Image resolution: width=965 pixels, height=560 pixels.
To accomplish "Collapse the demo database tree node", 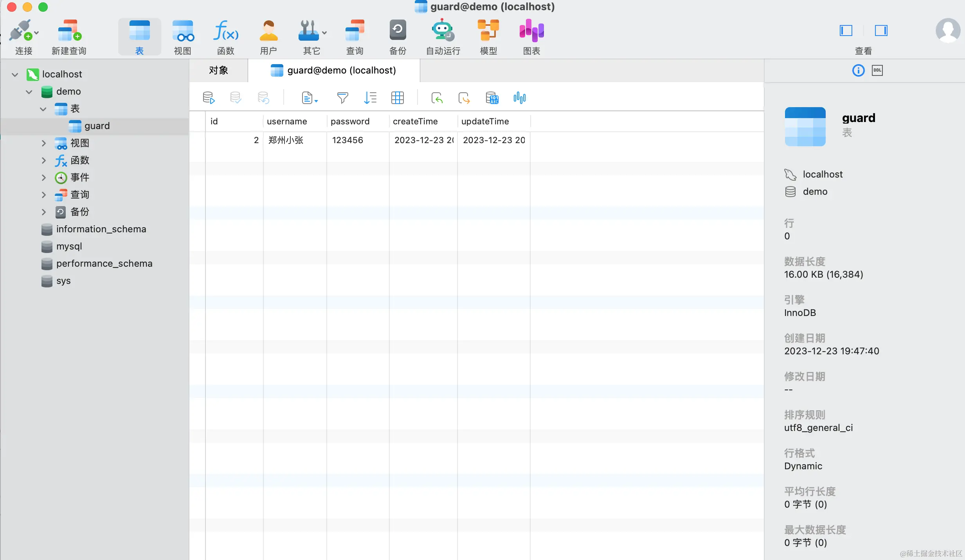I will pos(29,92).
